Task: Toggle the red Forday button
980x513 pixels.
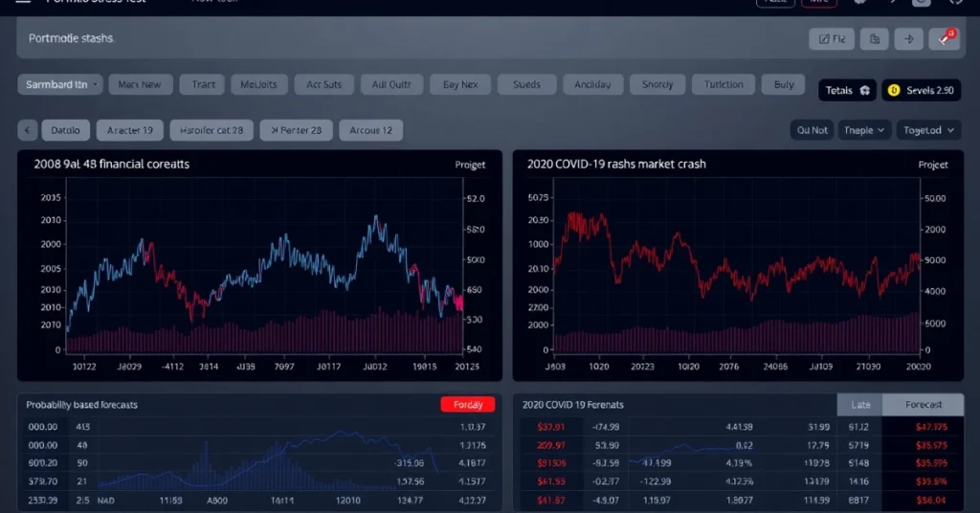Action: [x=467, y=405]
